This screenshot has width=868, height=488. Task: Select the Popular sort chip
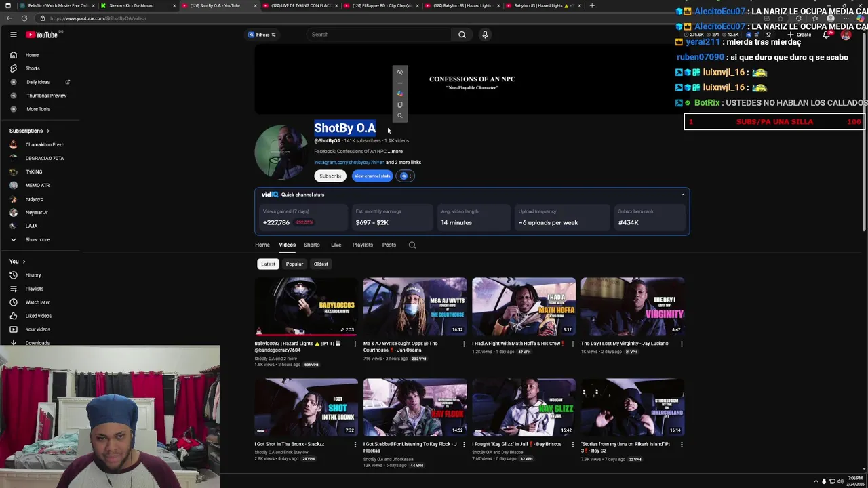click(294, 264)
